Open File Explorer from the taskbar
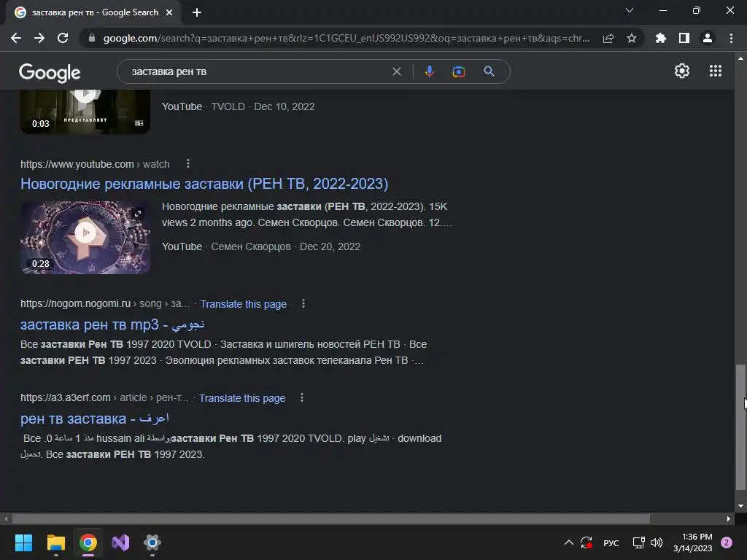The width and height of the screenshot is (747, 560). coord(55,542)
